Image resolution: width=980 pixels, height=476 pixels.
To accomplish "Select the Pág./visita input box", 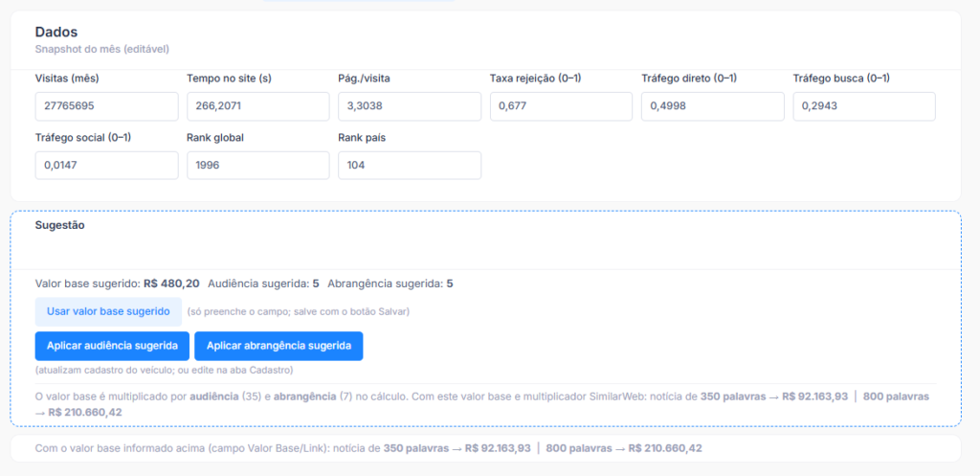I will (409, 106).
